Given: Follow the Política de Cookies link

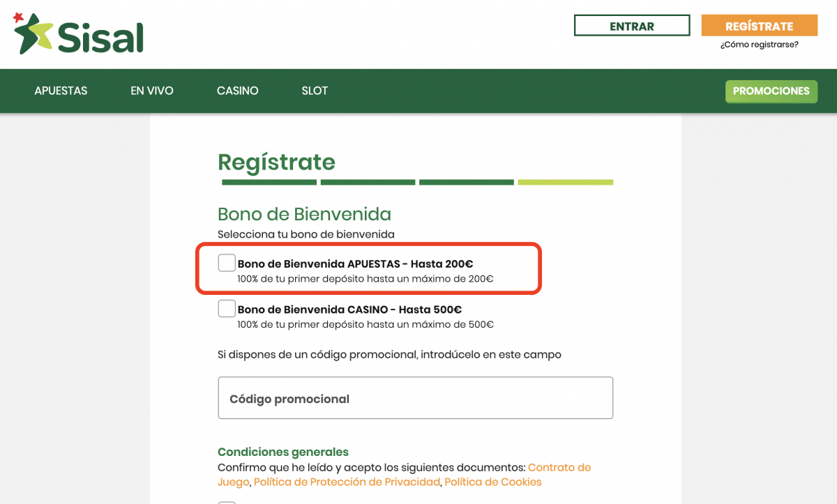Looking at the screenshot, I should (492, 482).
